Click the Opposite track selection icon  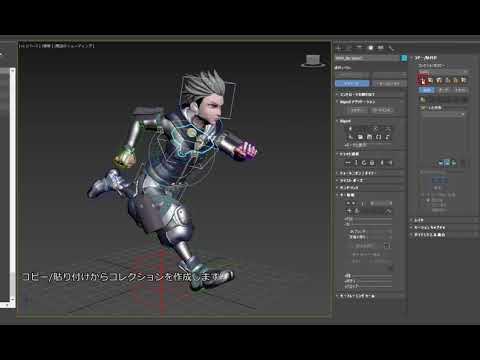click(390, 163)
